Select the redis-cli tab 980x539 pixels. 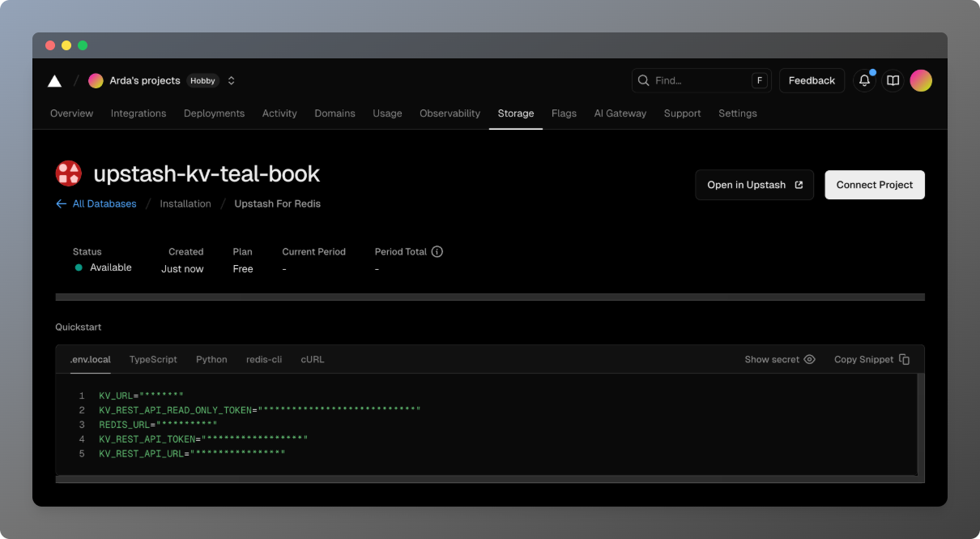click(264, 359)
